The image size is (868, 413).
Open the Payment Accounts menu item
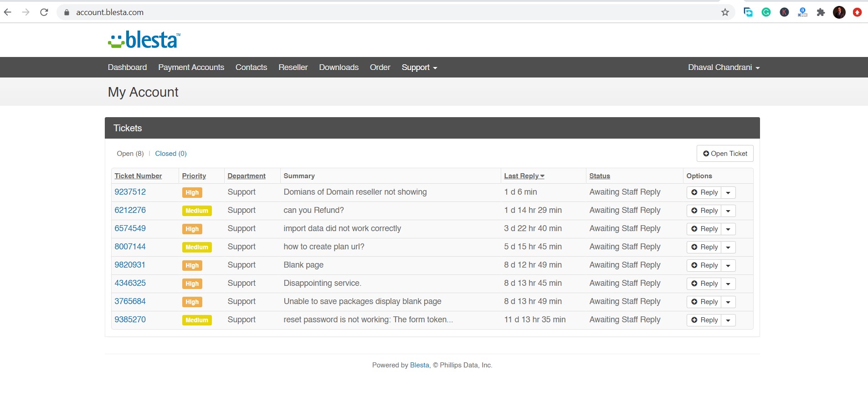coord(191,67)
